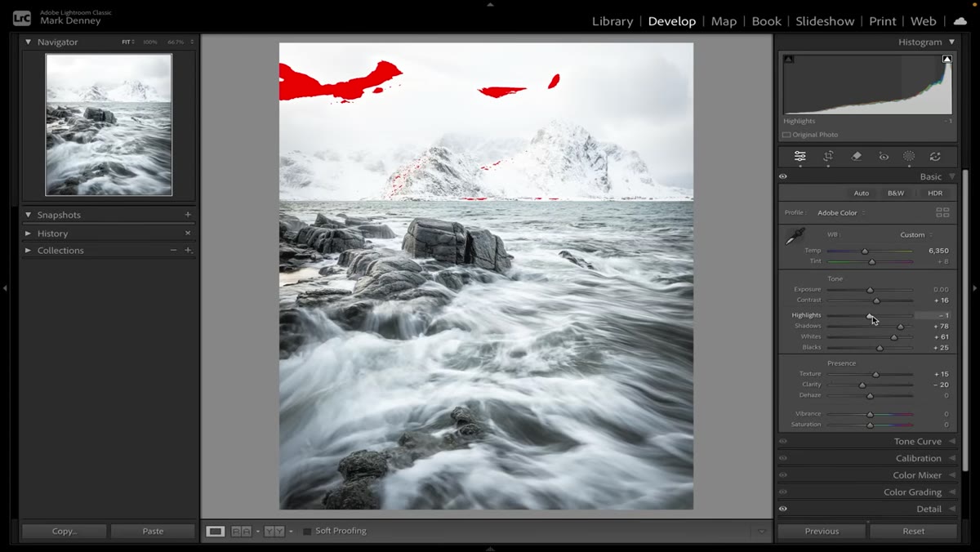This screenshot has height=552, width=980.
Task: Click the Reset button
Action: pos(913,531)
